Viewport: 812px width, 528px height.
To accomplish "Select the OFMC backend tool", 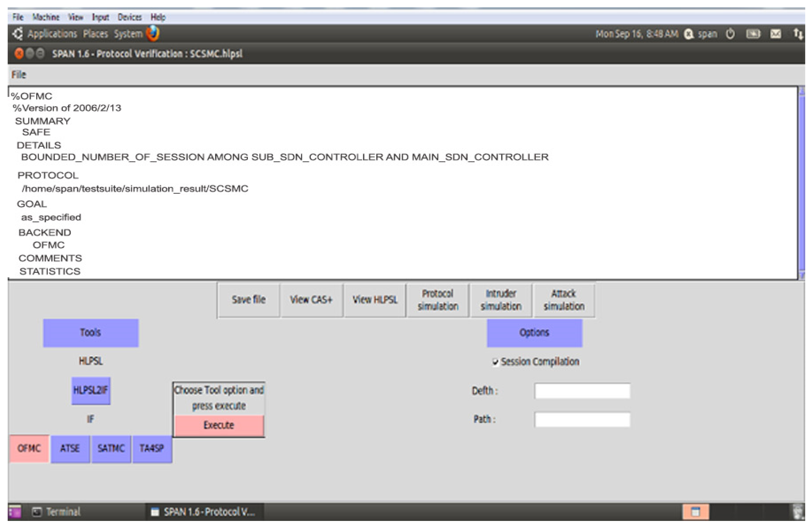I will 29,449.
